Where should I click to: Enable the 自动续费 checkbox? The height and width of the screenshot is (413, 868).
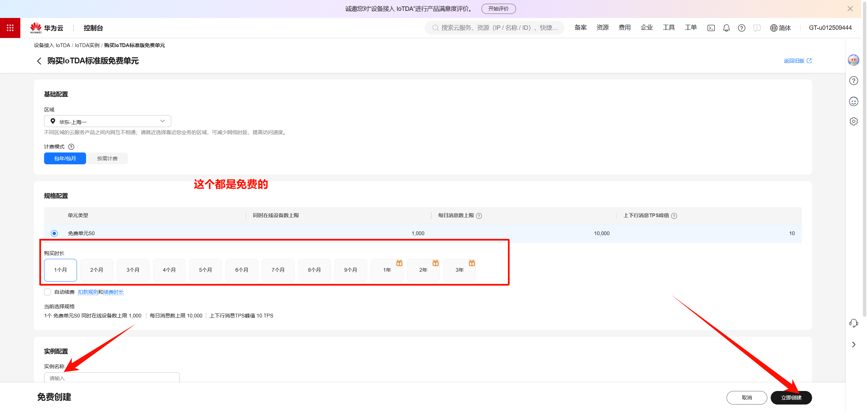click(x=47, y=292)
